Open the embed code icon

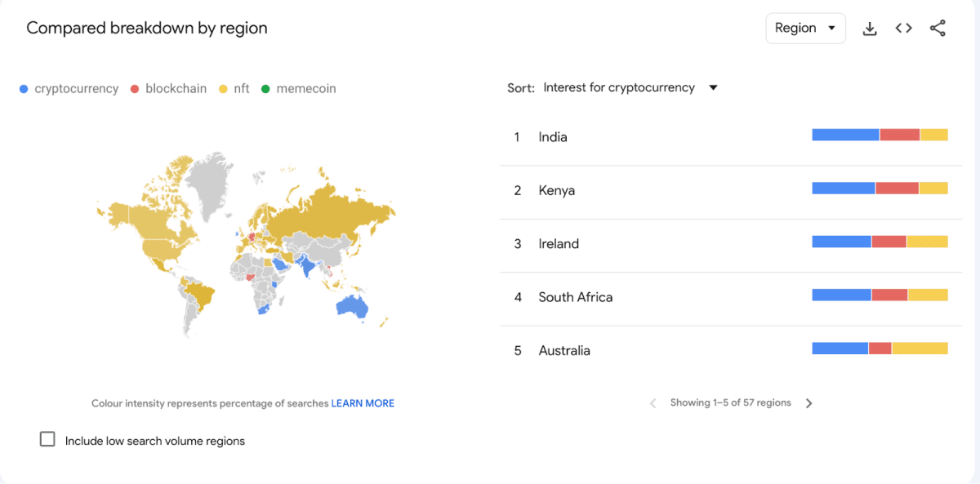pos(903,29)
